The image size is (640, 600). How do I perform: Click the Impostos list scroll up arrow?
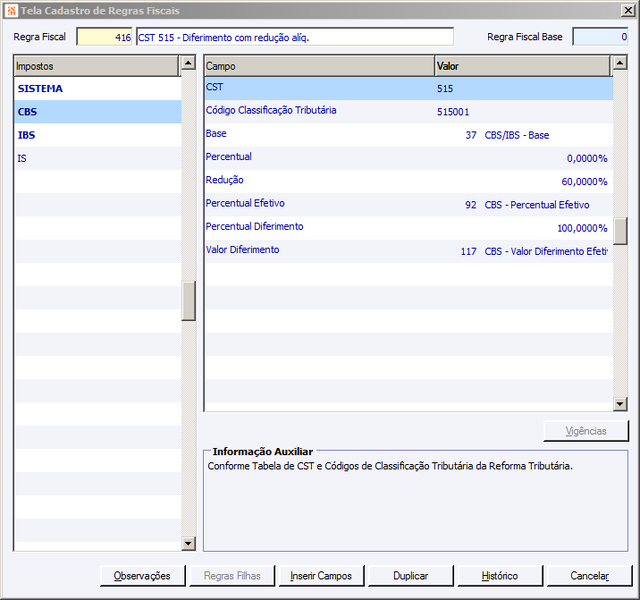(188, 63)
